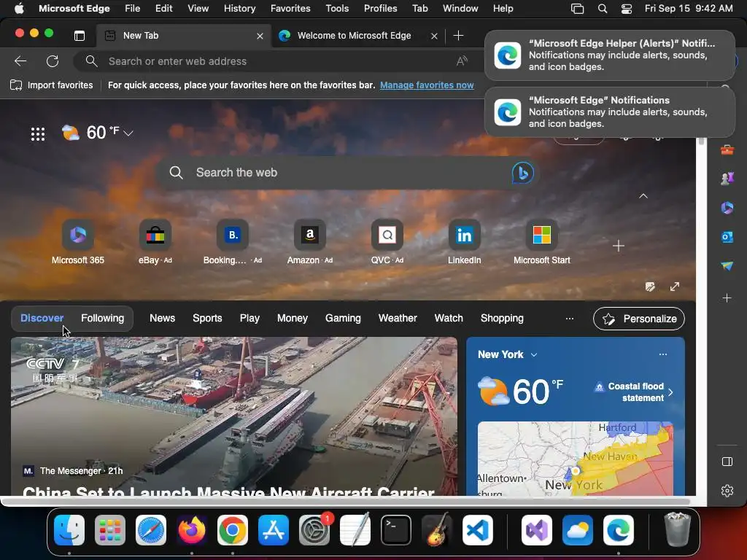
Task: Open the Outlook icon in the sidebar
Action: click(727, 237)
